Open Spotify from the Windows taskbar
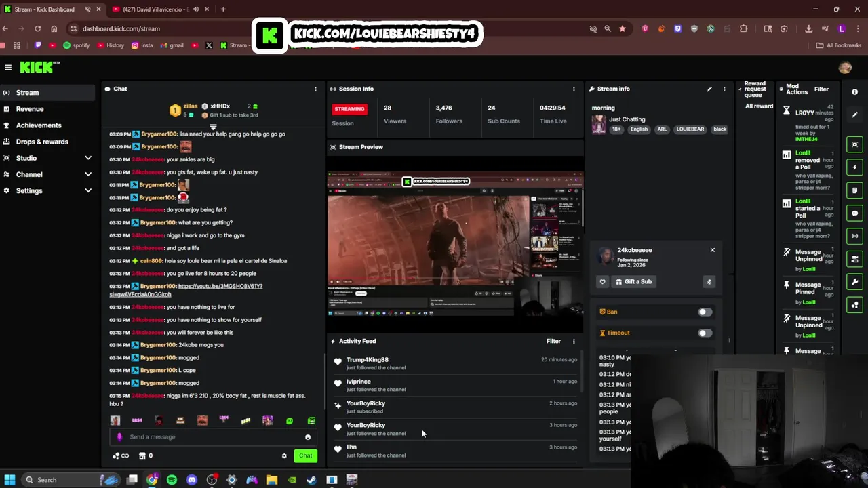The height and width of the screenshot is (488, 868). pos(172,480)
